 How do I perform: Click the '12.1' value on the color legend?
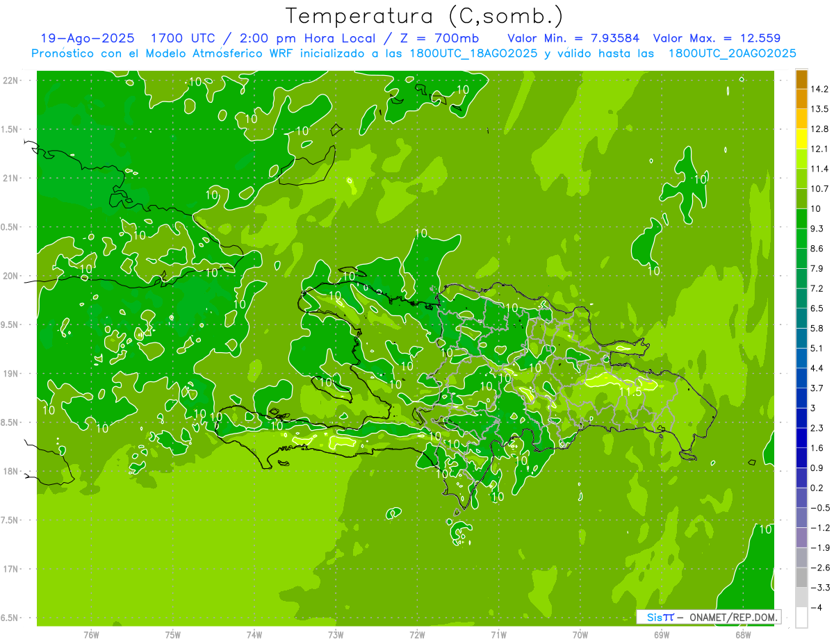point(820,149)
